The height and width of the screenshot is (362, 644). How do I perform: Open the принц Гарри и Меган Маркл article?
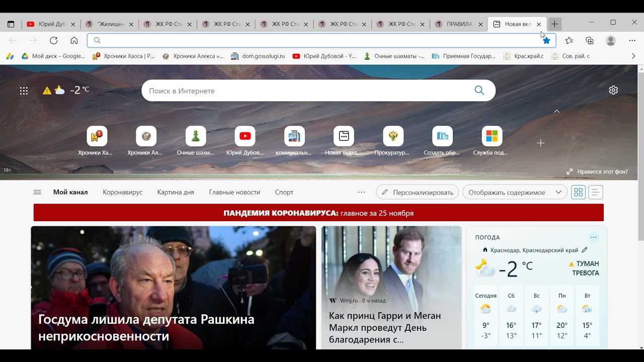391,288
